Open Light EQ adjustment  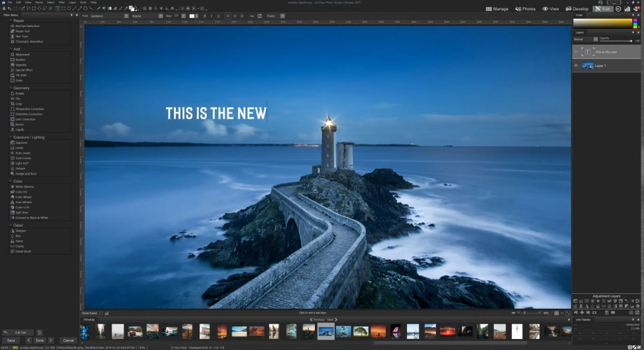tap(20, 163)
